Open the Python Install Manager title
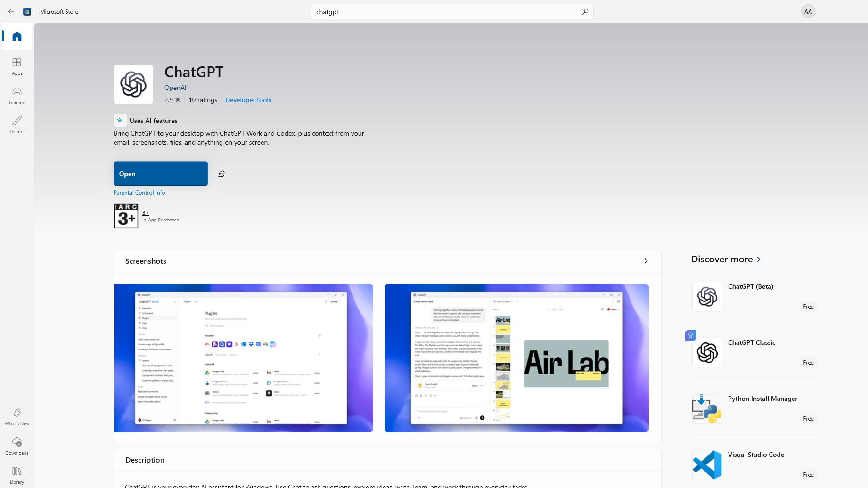The height and width of the screenshot is (488, 868). [x=763, y=399]
